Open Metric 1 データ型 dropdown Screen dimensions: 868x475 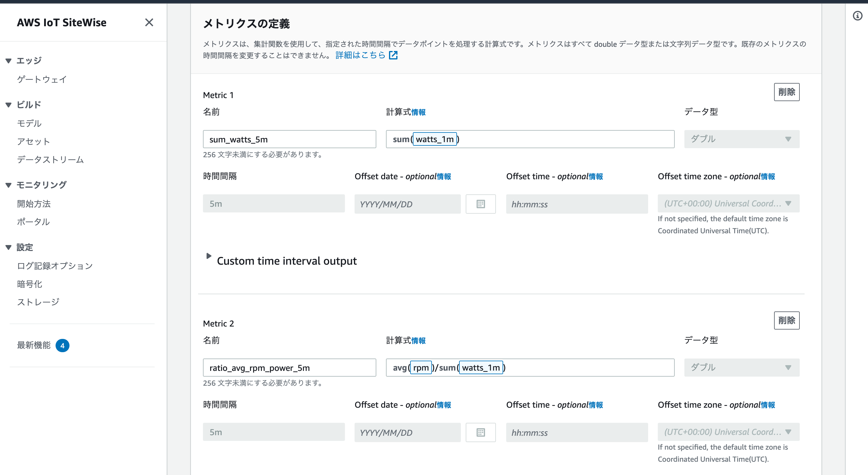tap(741, 139)
